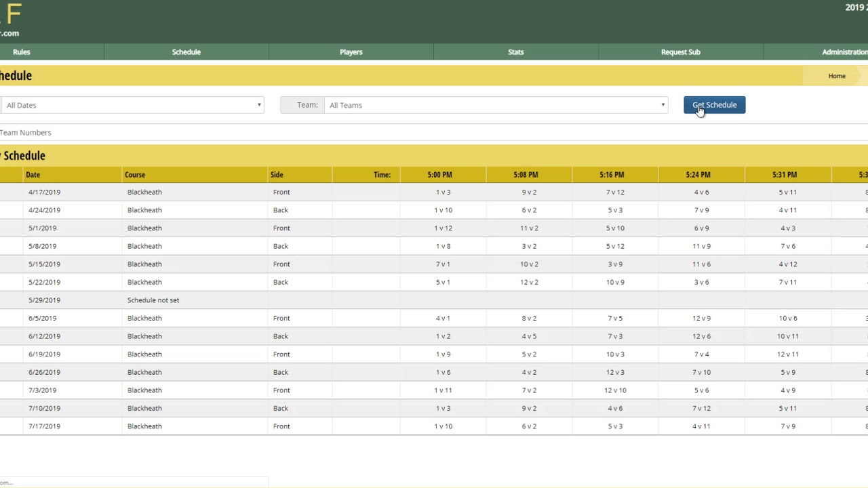Click matchup '5 v 12' in 5/8/2019 row

pos(615,246)
